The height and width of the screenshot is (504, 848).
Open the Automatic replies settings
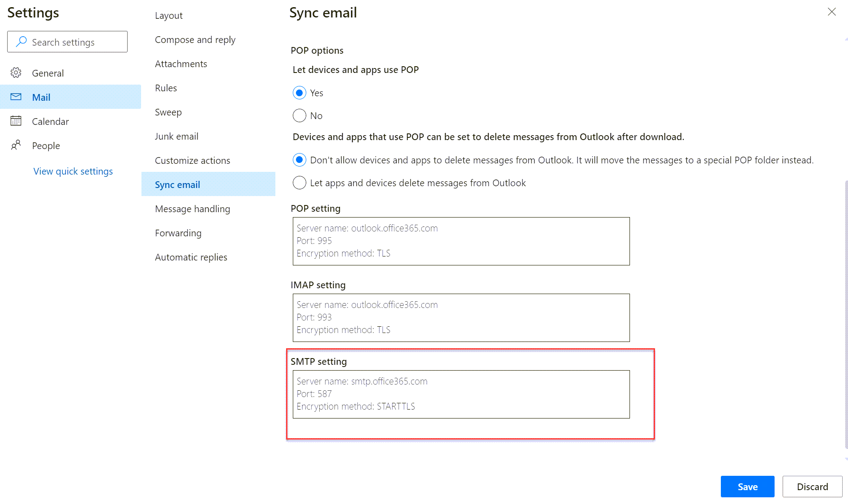pyautogui.click(x=191, y=257)
